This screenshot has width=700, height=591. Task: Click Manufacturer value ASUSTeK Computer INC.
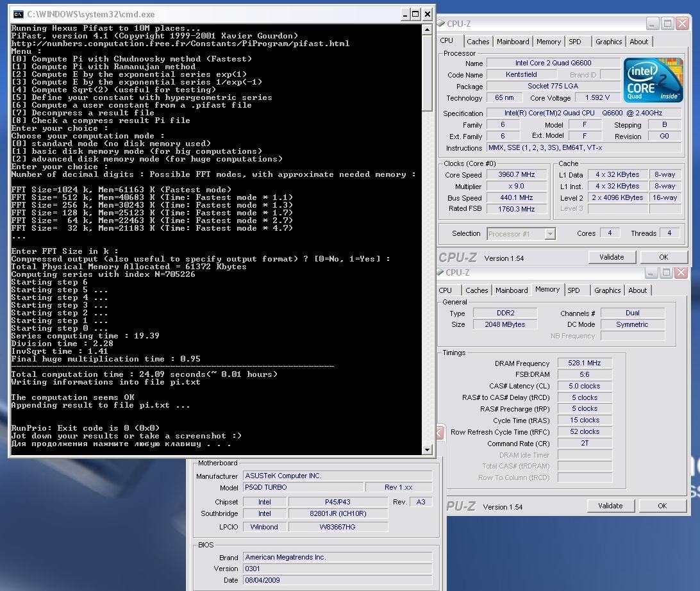pyautogui.click(x=337, y=476)
